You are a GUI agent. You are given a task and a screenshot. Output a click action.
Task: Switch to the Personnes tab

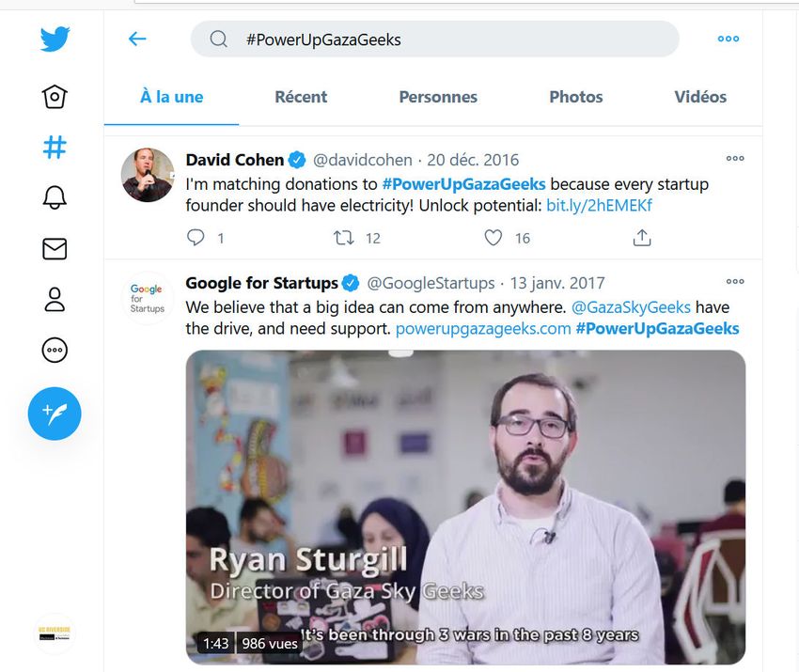(438, 97)
